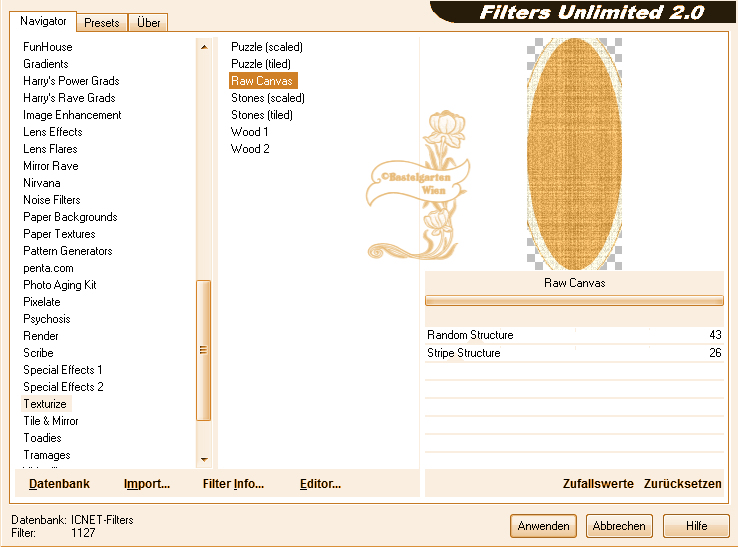Select Psychosis category
Image resolution: width=738 pixels, height=547 pixels.
(x=47, y=319)
